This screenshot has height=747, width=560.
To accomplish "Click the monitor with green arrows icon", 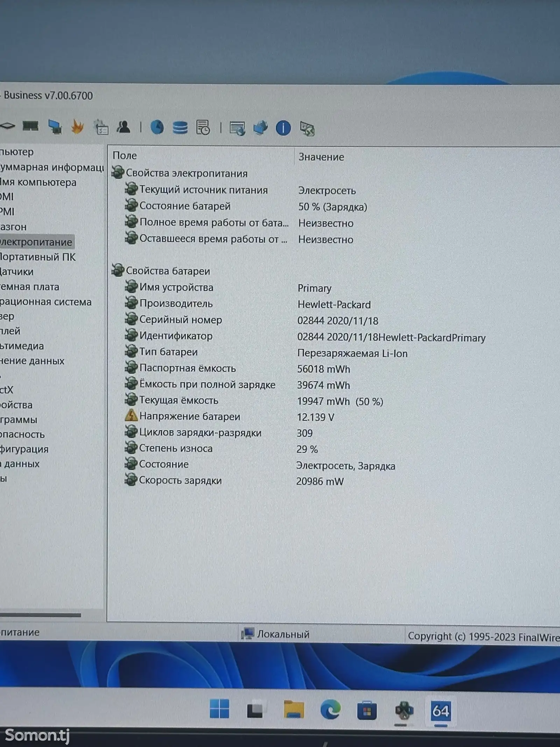I will [307, 129].
